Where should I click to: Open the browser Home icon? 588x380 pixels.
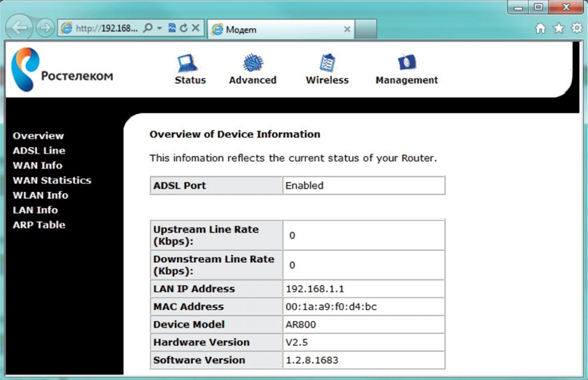tap(541, 28)
